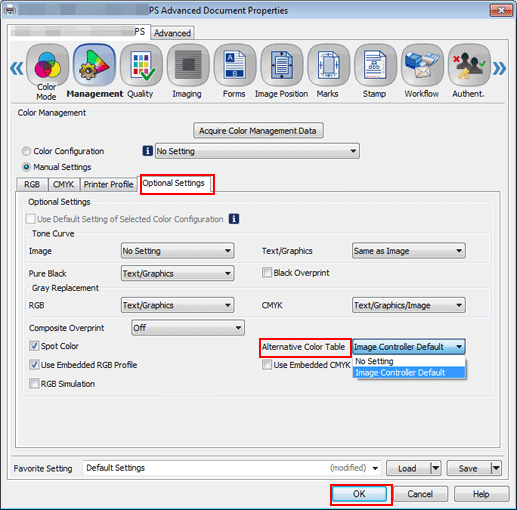Open the Workflow settings icon
The width and height of the screenshot is (517, 510).
coord(422,65)
